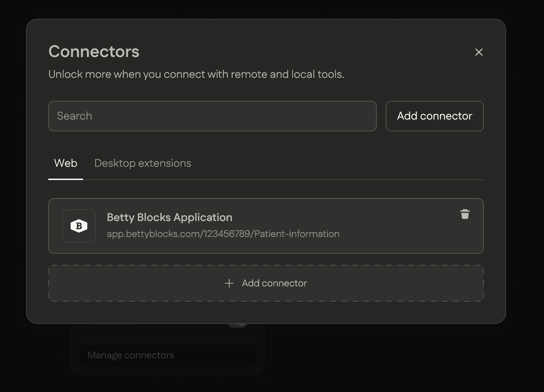This screenshot has width=544, height=392.
Task: Delete the Betty Blocks Application connector
Action: tap(465, 214)
